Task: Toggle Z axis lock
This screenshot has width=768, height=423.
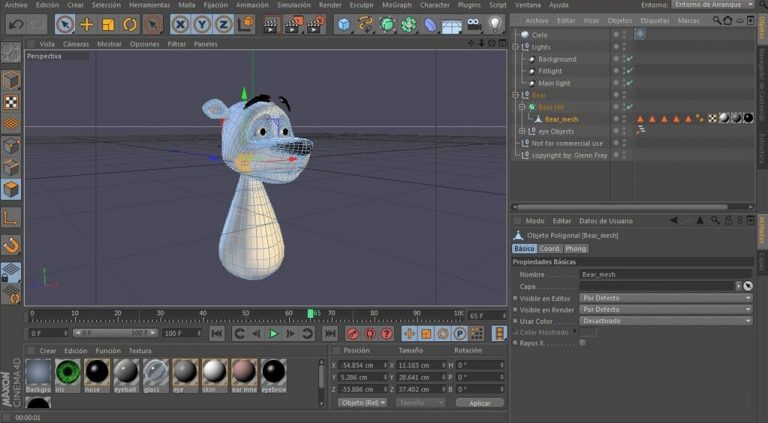Action: 223,24
